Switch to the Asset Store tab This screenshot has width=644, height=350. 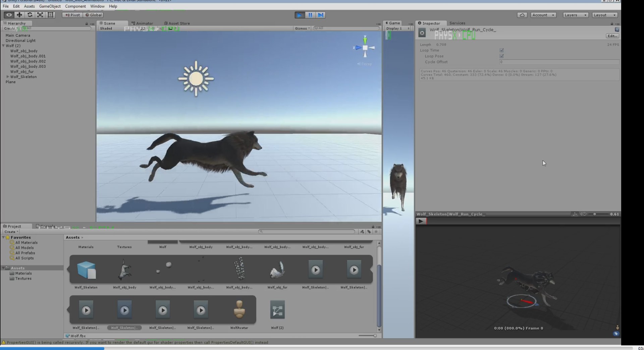177,23
